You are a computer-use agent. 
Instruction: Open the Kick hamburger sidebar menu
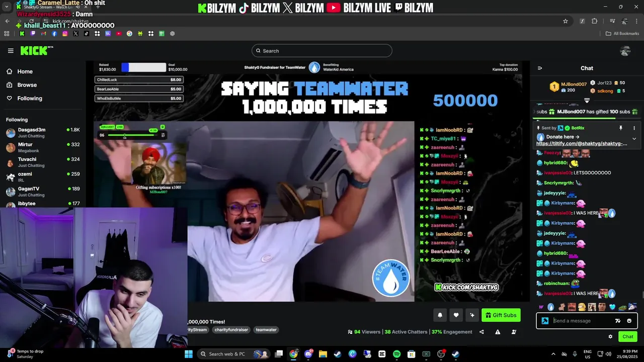tap(11, 51)
